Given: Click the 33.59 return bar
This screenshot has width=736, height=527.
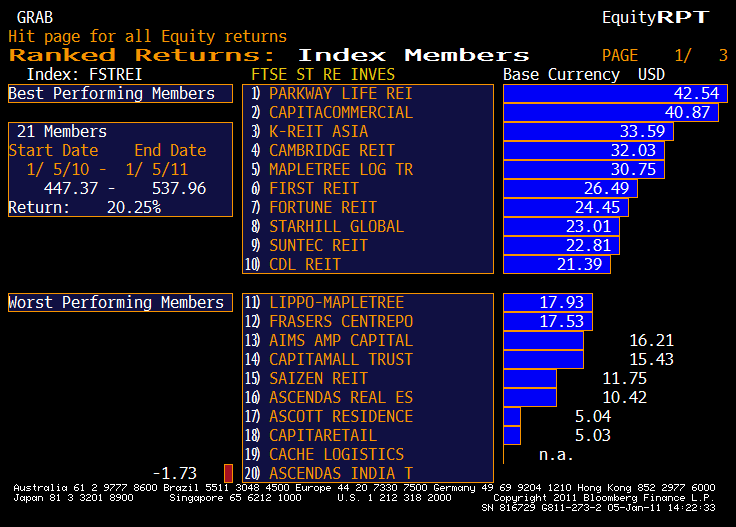Looking at the screenshot, I should pos(588,131).
